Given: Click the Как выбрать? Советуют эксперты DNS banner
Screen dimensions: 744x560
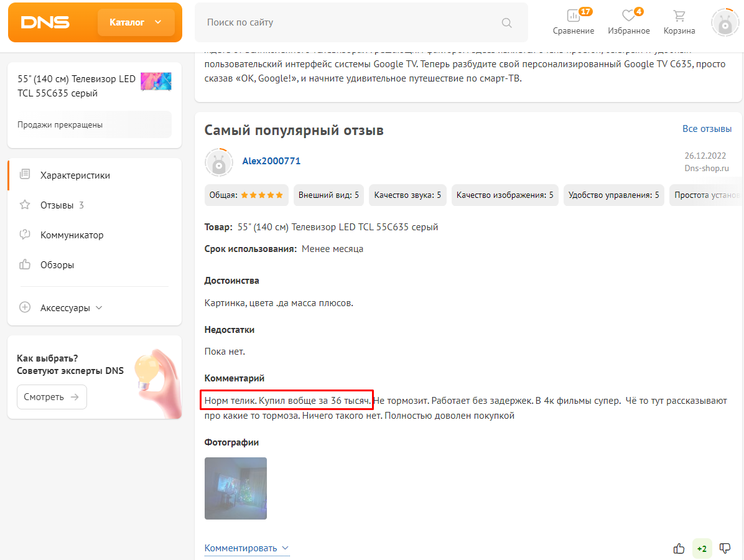Looking at the screenshot, I should [95, 377].
